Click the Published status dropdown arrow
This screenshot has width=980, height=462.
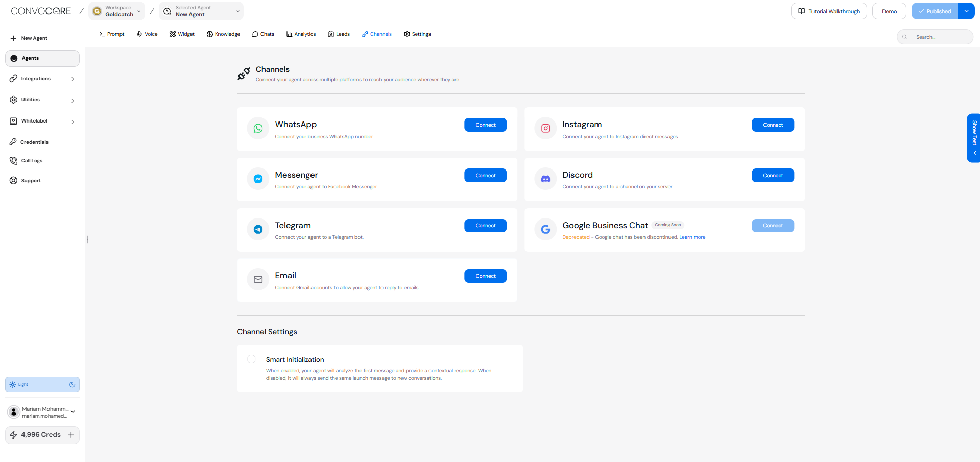(966, 11)
